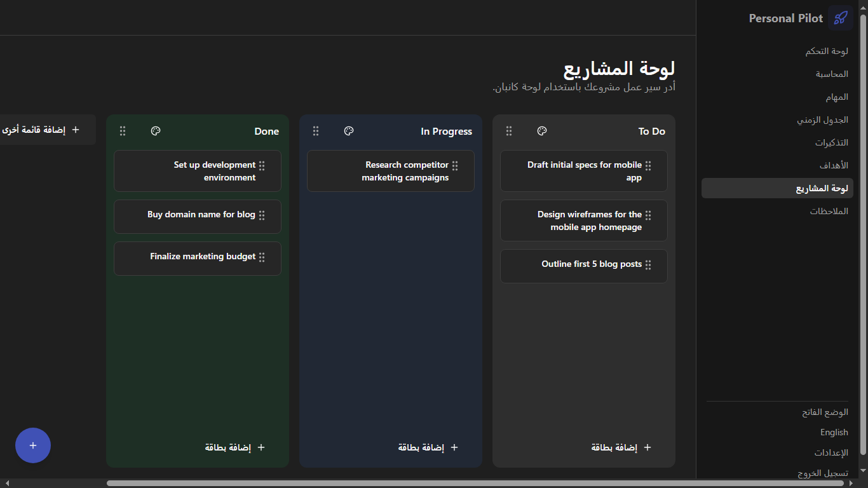Click the blue floating plus button

[x=33, y=445]
